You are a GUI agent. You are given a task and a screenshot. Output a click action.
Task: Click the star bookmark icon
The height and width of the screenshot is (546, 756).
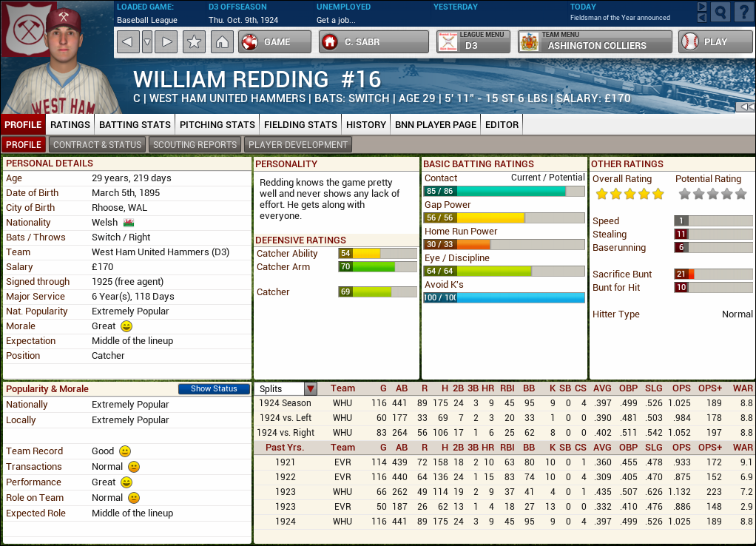pyautogui.click(x=194, y=41)
